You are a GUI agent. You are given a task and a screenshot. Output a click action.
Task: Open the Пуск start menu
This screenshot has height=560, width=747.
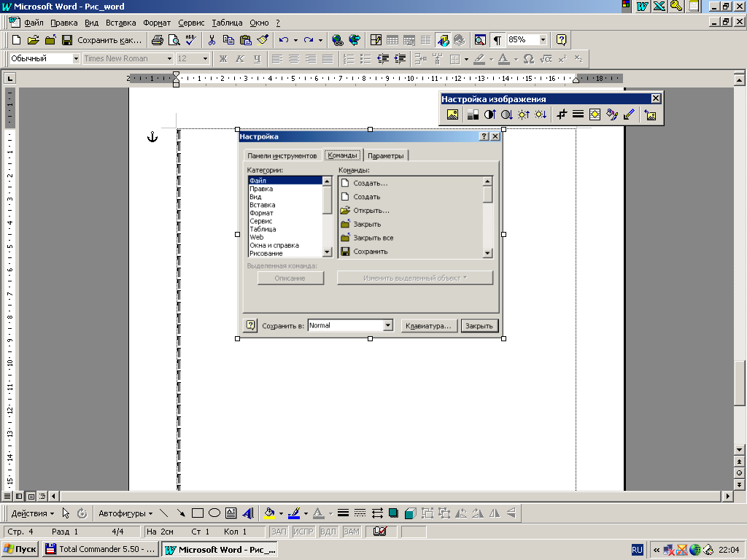tap(20, 549)
